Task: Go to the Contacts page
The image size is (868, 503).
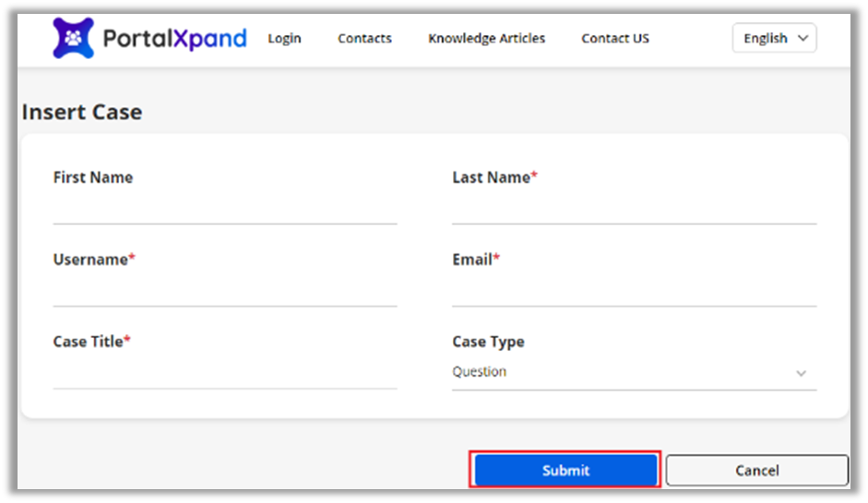Action: tap(364, 39)
